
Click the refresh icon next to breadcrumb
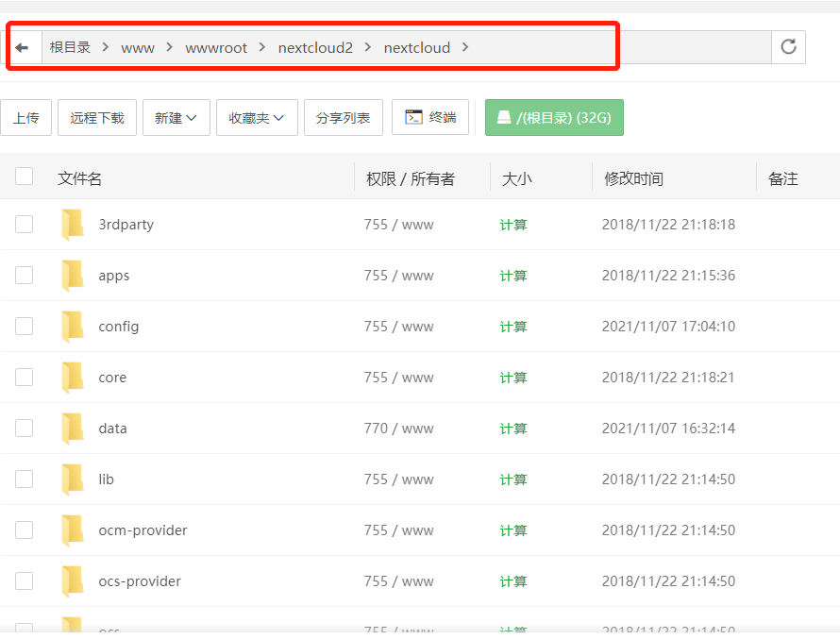tap(788, 46)
